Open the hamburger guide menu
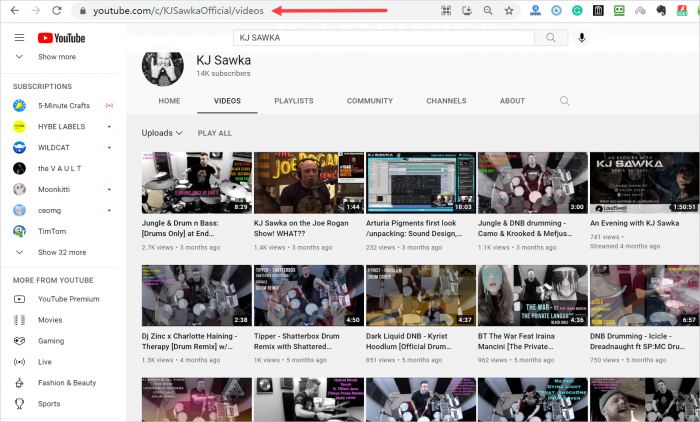 19,38
